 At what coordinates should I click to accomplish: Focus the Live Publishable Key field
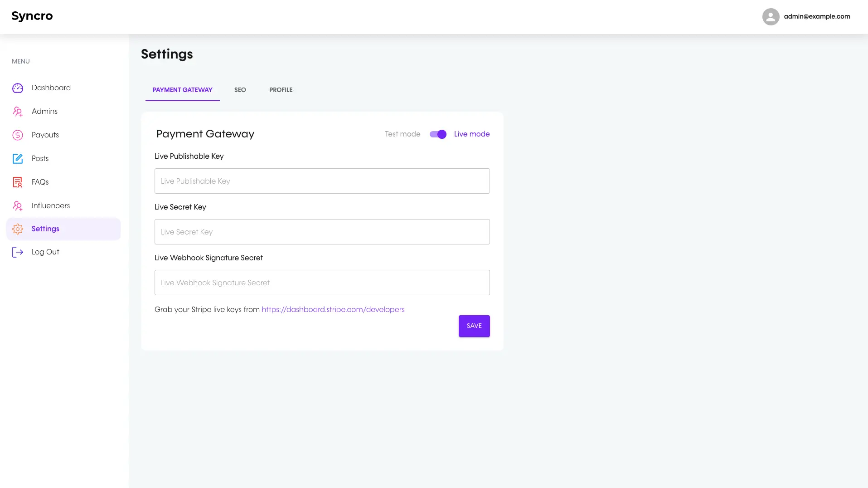pos(322,181)
